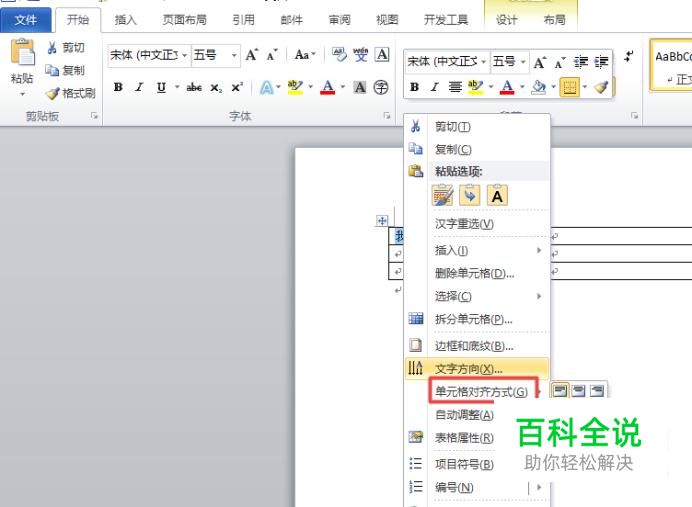Viewport: 692px width, 507px height.
Task: Click Grow Font on the mini toolbar
Action: [x=540, y=63]
